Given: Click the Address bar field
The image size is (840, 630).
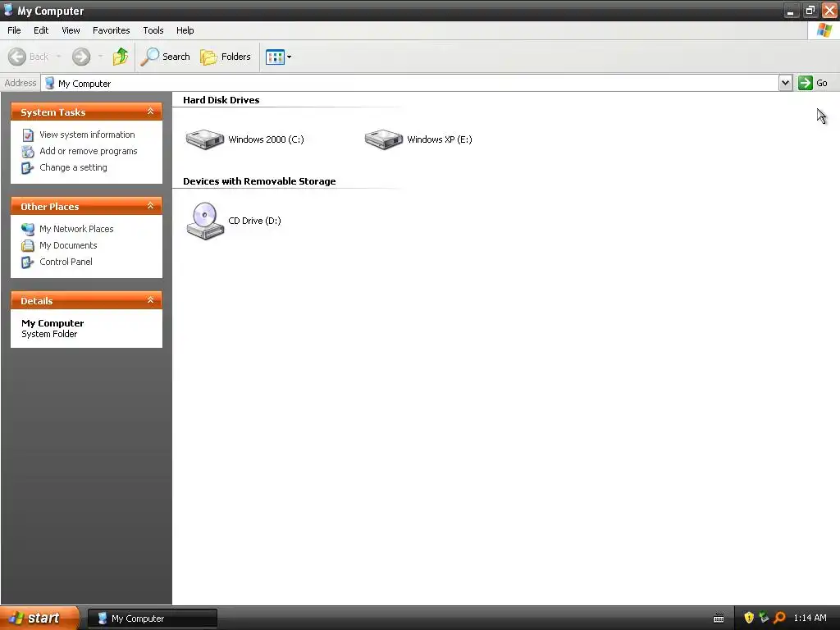Looking at the screenshot, I should [410, 83].
